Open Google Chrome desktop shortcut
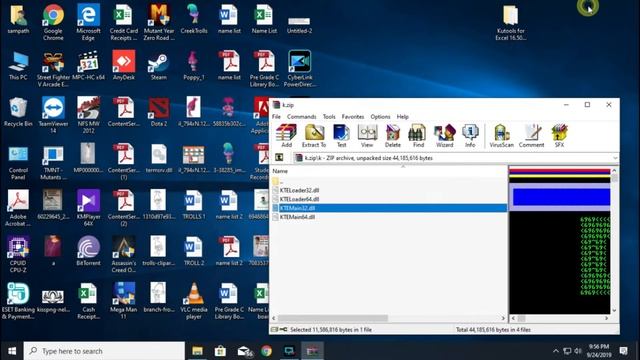 coord(53,22)
